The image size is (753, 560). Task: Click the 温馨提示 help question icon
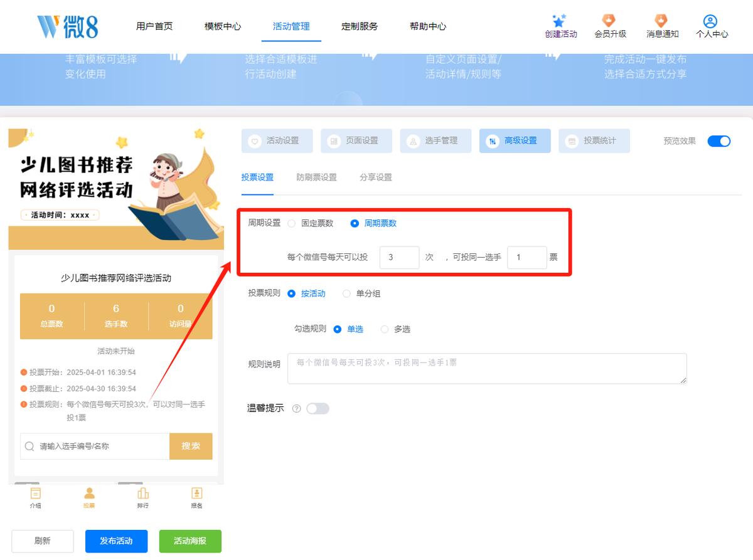pyautogui.click(x=297, y=409)
